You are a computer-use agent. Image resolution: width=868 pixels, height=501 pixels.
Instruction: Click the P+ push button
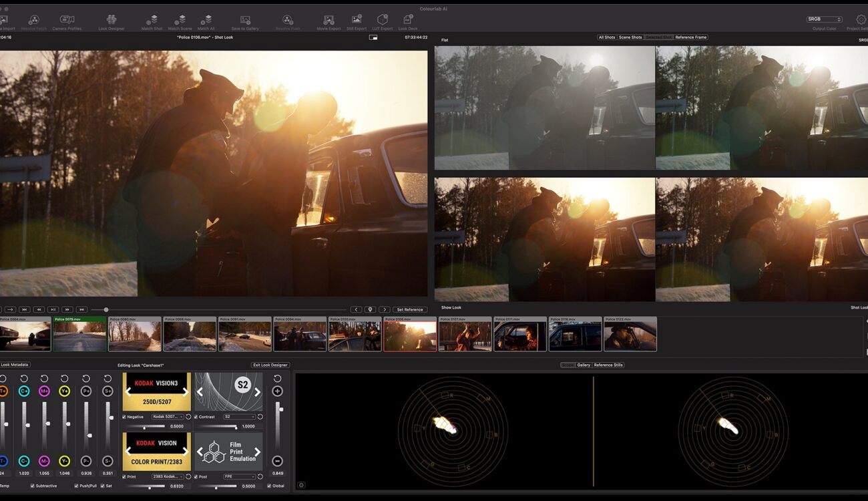click(x=86, y=391)
